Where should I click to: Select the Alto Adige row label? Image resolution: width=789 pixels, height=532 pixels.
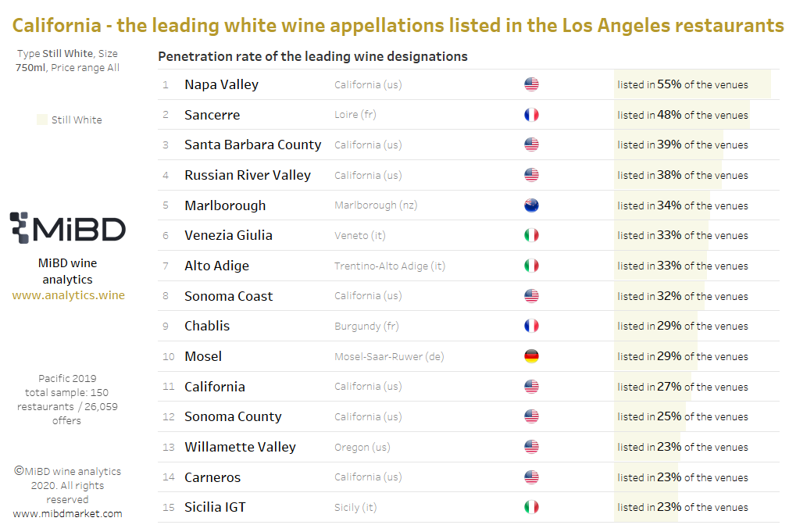pyautogui.click(x=217, y=266)
